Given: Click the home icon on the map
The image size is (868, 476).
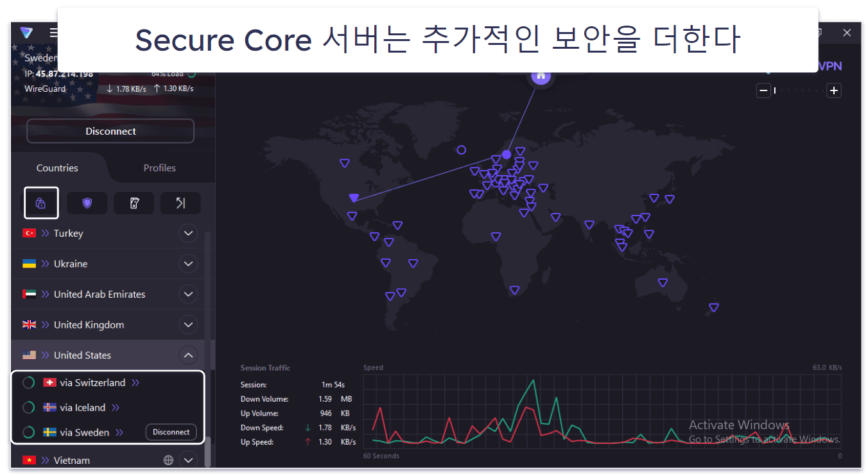Looking at the screenshot, I should [541, 76].
